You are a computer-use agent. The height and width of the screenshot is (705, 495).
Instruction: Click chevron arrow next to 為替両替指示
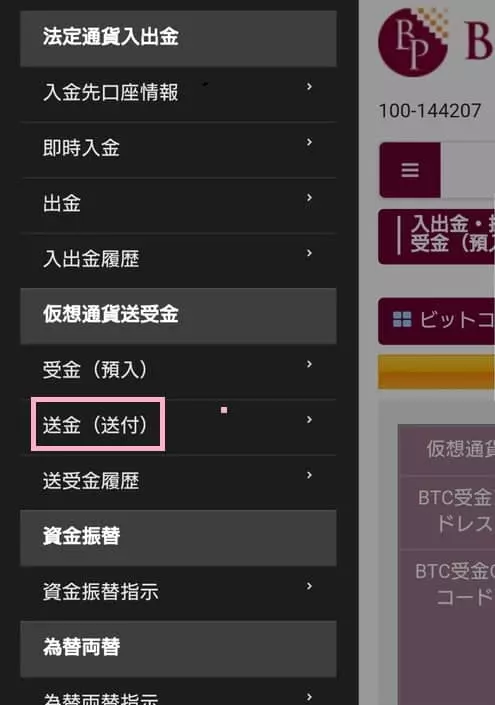309,697
